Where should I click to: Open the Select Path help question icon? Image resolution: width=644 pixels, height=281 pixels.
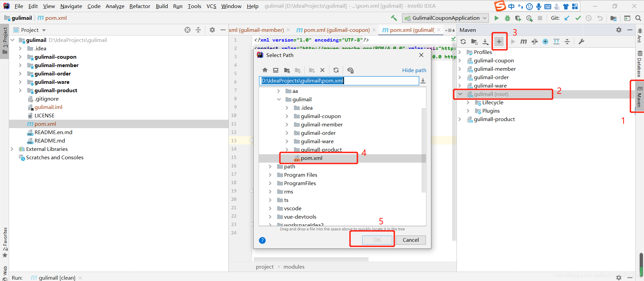point(262,240)
